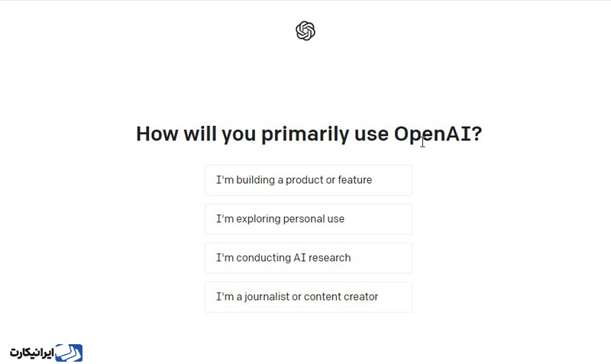Click the blue Iranicart logo emblem

click(x=69, y=353)
